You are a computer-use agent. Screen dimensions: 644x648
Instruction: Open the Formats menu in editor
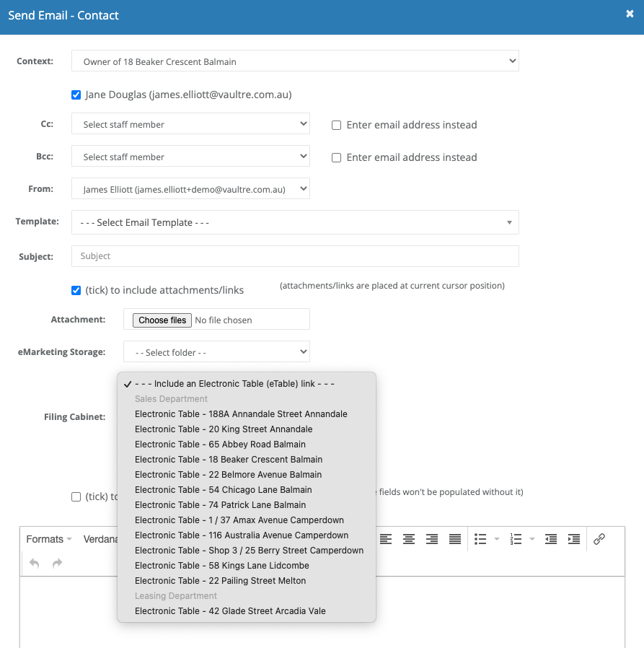49,539
